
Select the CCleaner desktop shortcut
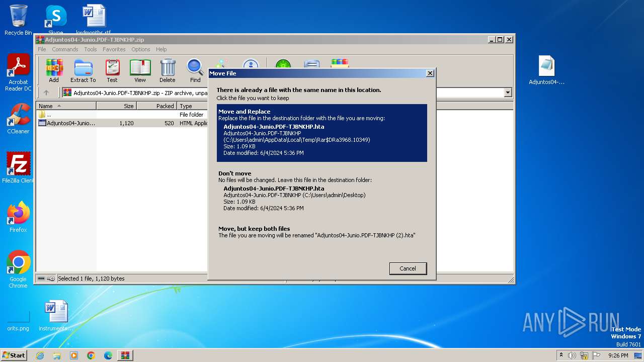tap(18, 119)
